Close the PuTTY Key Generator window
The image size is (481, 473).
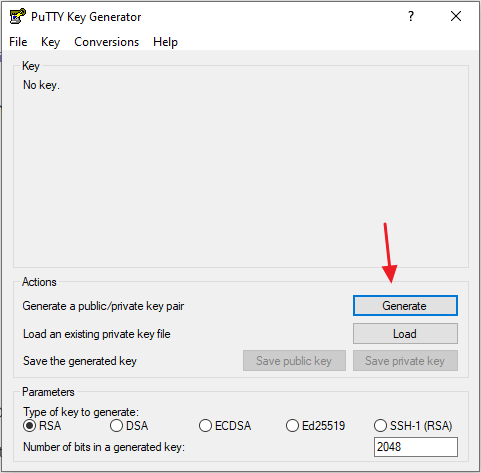(x=456, y=16)
